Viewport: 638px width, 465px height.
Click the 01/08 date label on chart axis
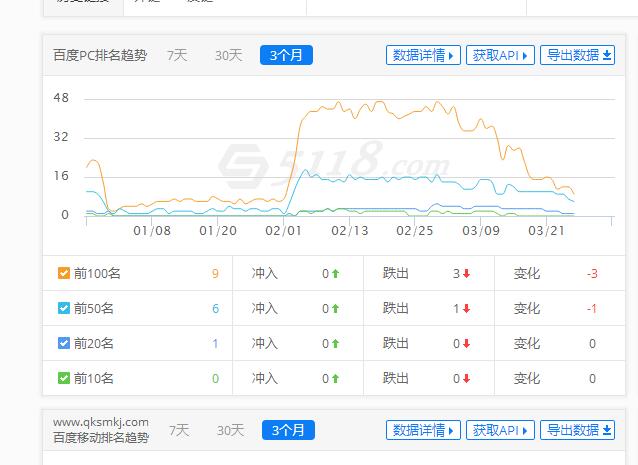tap(152, 231)
